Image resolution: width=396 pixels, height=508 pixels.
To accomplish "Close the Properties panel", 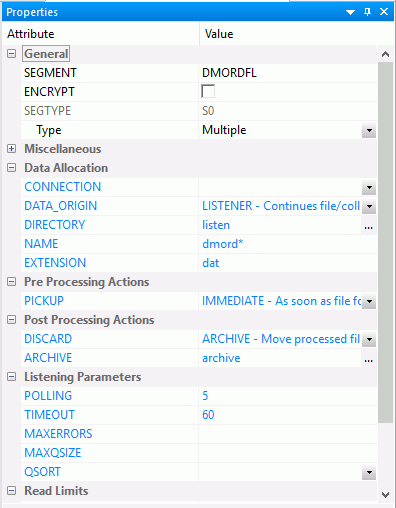I will 384,12.
